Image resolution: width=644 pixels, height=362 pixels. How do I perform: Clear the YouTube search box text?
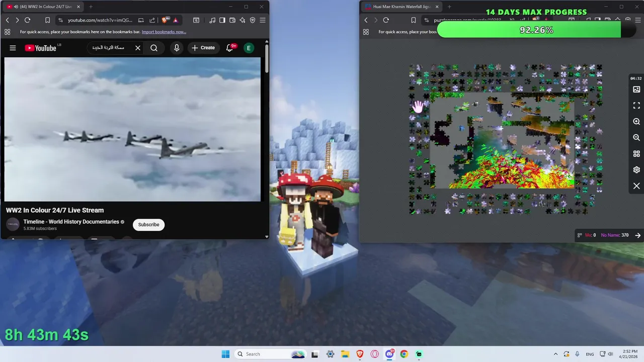tap(137, 48)
